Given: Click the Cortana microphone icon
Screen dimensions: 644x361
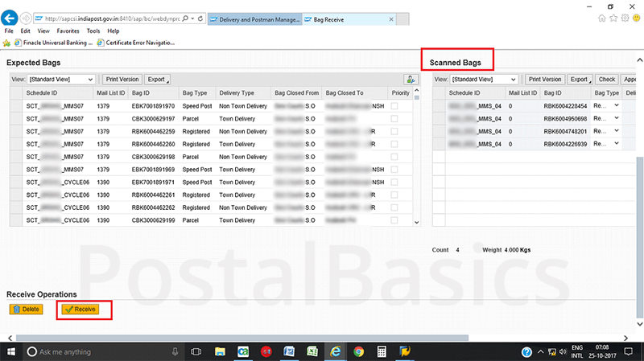Looking at the screenshot, I should pos(175,351).
